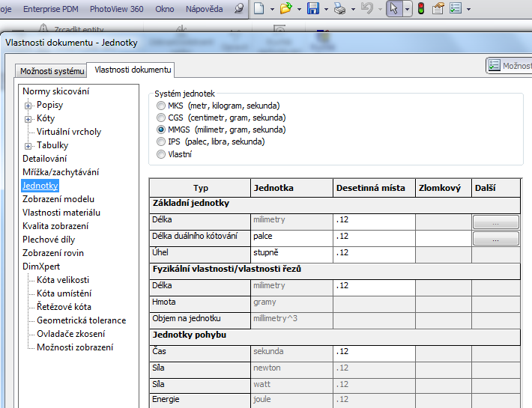Select Vlastní custom units radio button

(x=161, y=154)
